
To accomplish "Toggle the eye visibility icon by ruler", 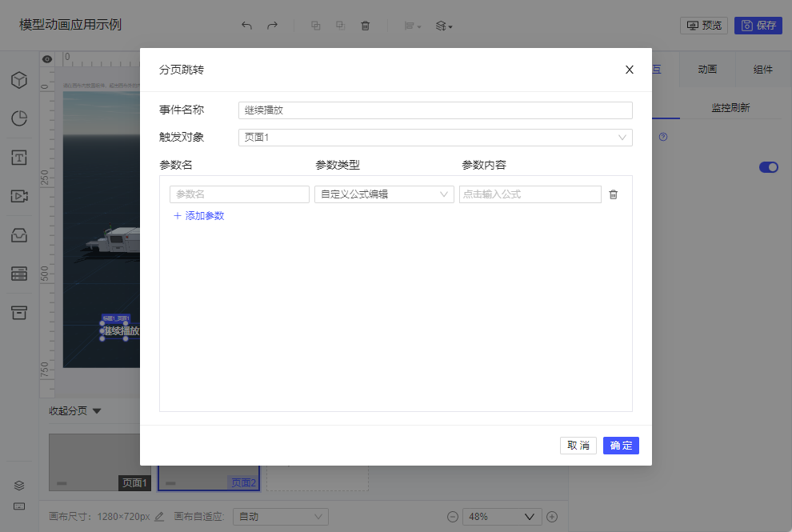I will tap(47, 59).
